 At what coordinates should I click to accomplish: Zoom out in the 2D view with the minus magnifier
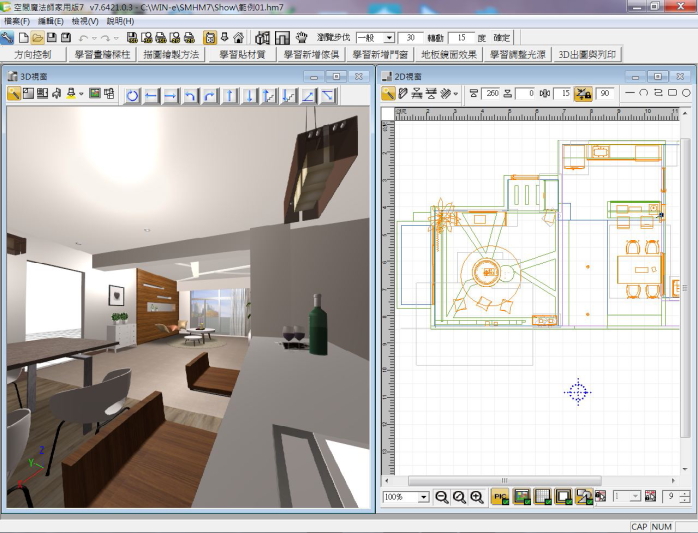click(x=442, y=496)
